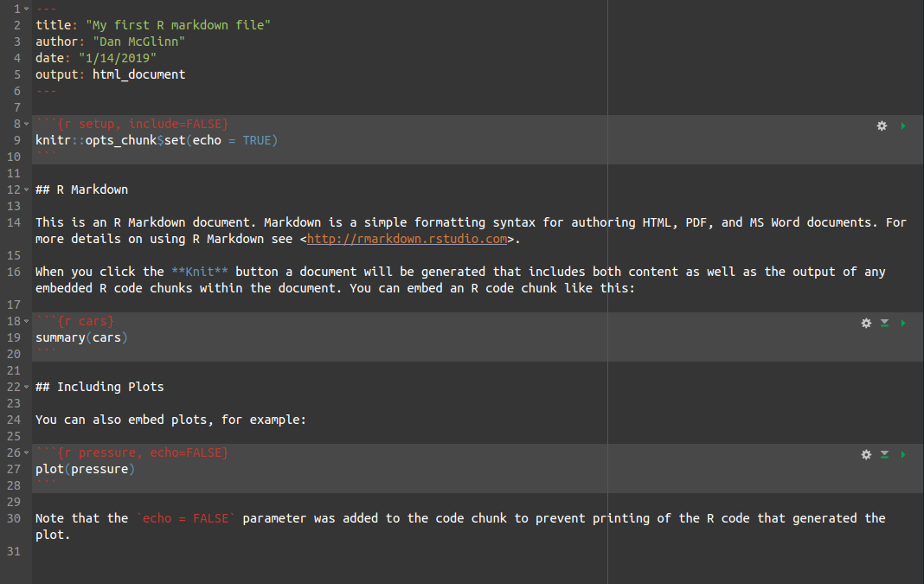
Task: Run the cars chunk with green arrow
Action: [903, 323]
